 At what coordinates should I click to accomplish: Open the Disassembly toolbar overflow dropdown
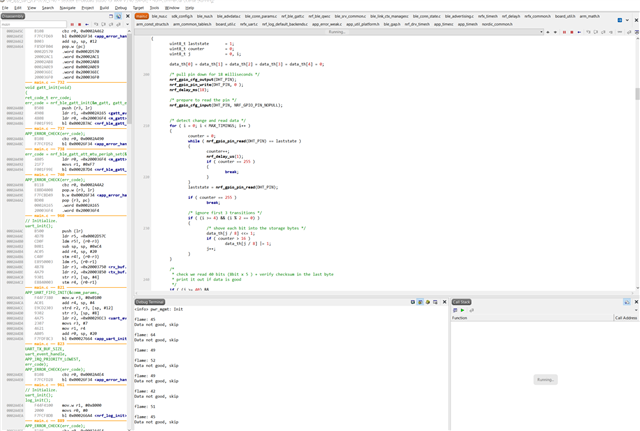pos(127,24)
